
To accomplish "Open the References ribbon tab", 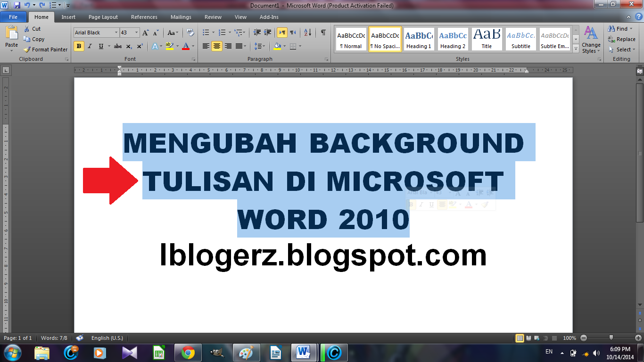I will click(144, 17).
